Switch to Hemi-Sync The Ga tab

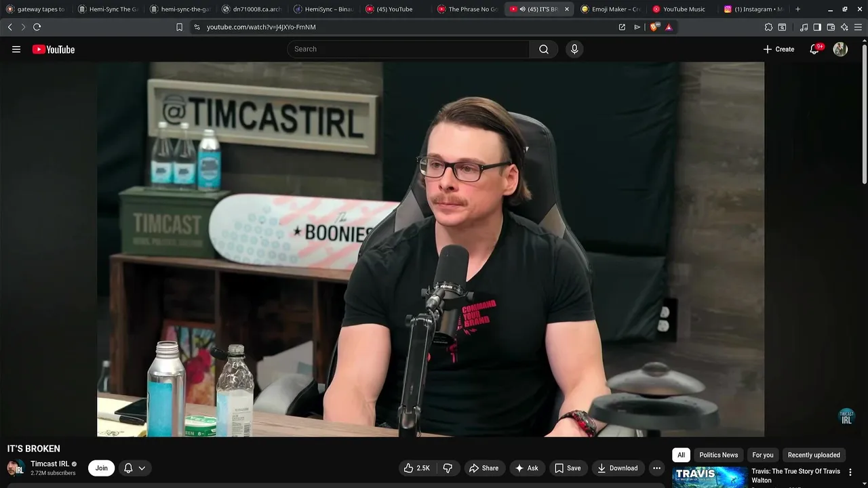click(x=108, y=9)
